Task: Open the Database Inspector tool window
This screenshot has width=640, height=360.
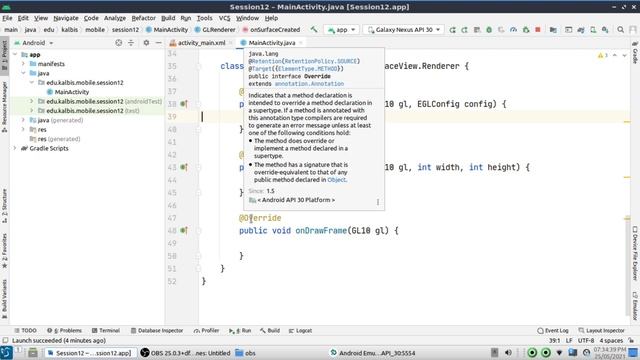Action: click(x=157, y=331)
